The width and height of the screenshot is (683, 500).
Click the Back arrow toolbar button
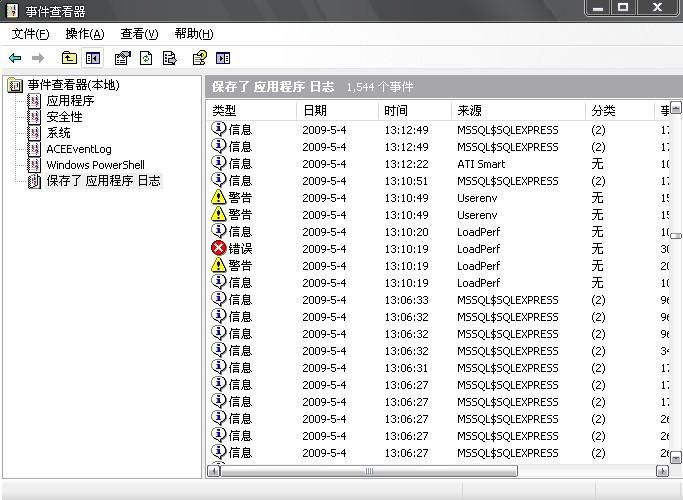point(15,58)
